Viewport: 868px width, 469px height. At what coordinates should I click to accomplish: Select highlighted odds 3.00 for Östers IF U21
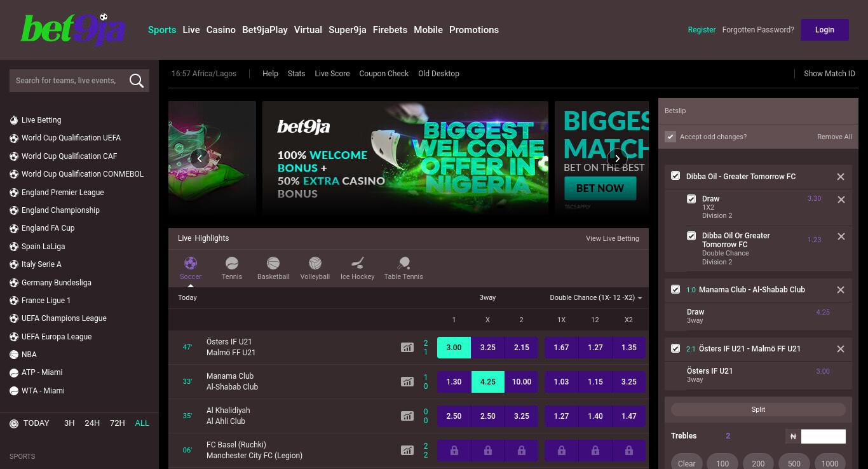(454, 348)
